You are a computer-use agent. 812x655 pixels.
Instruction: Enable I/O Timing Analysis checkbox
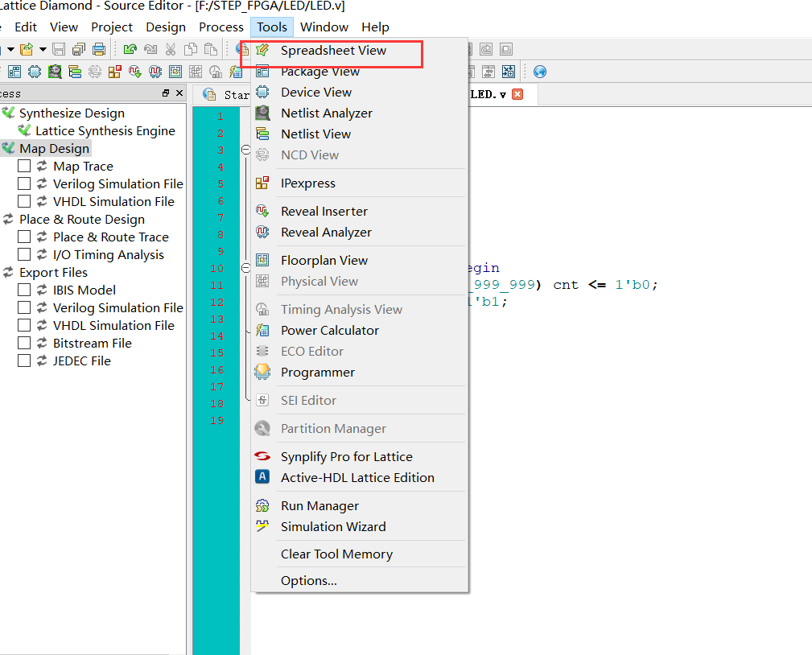(x=24, y=255)
